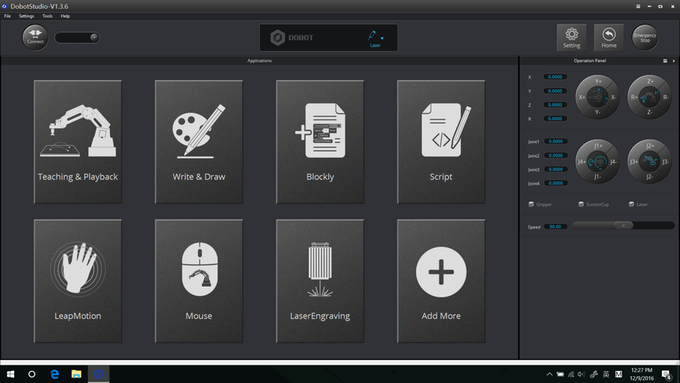
Task: Launch Microsoft Edge from the taskbar
Action: point(54,374)
